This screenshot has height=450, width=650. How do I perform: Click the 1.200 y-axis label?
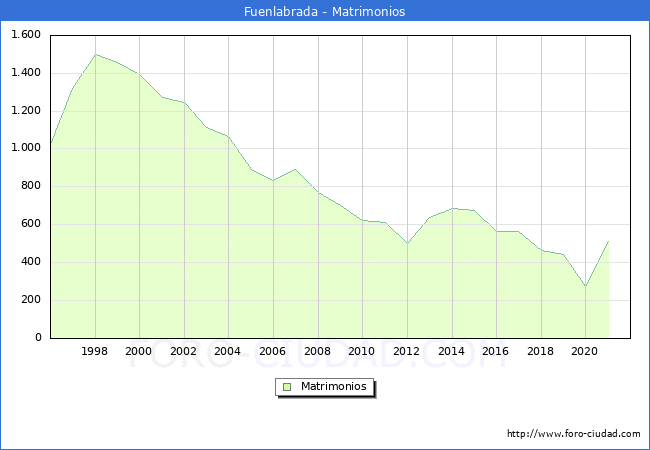pyautogui.click(x=26, y=111)
